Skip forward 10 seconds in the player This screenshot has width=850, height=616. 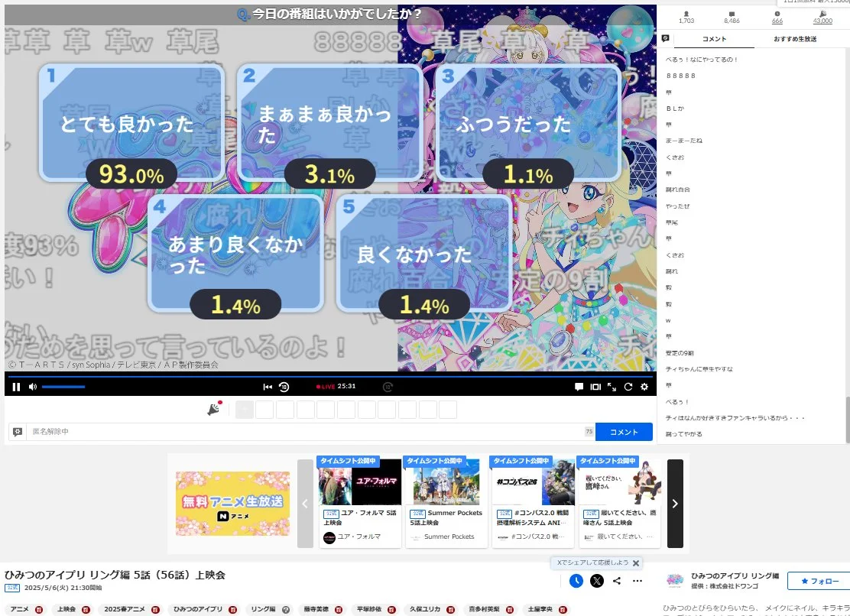coord(388,387)
